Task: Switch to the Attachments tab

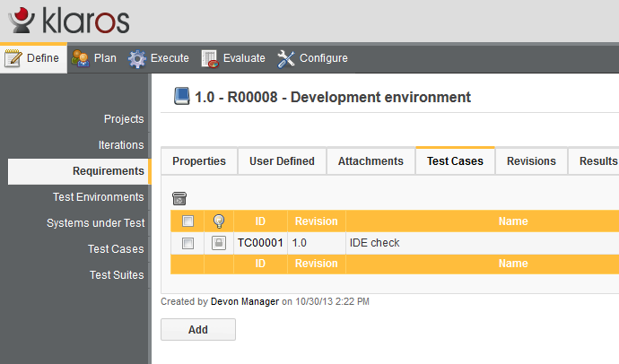Action: 371,160
